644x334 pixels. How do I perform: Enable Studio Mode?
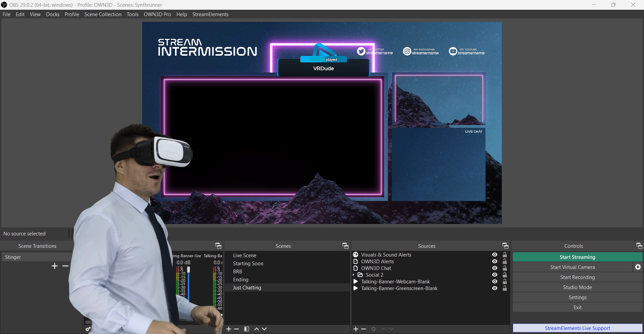tap(578, 287)
